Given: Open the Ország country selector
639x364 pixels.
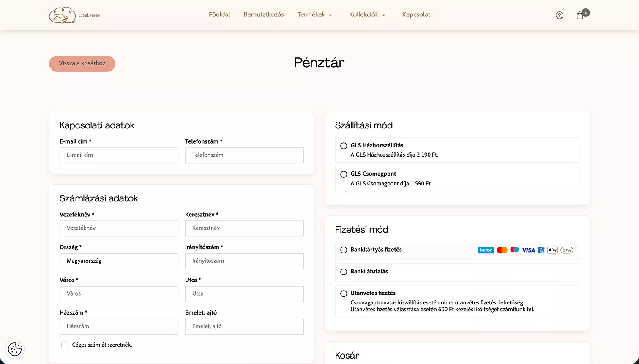Looking at the screenshot, I should [x=119, y=261].
